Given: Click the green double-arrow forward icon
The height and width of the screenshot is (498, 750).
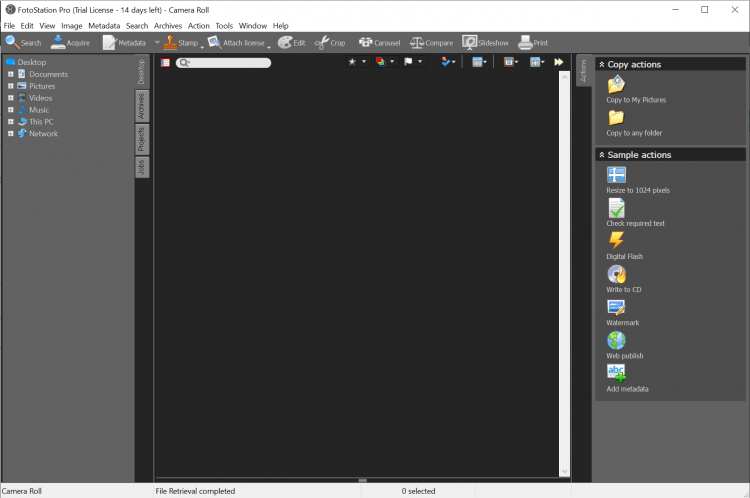Looking at the screenshot, I should [559, 62].
